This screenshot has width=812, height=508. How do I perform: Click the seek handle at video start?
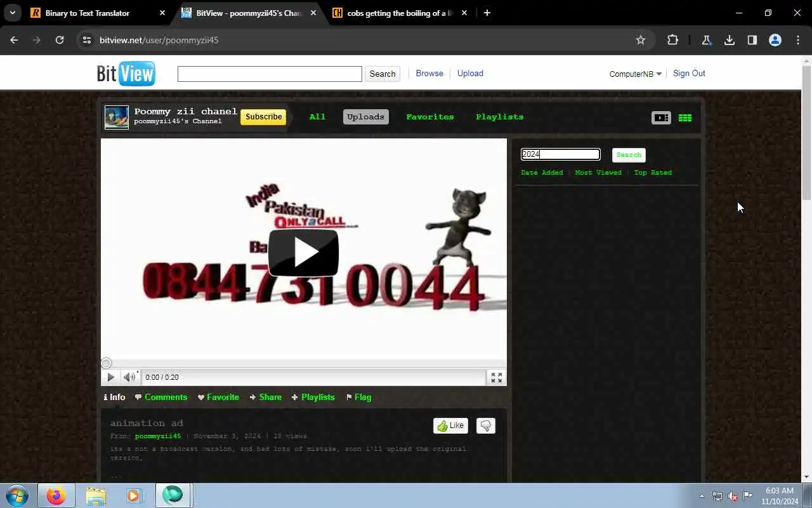click(106, 363)
